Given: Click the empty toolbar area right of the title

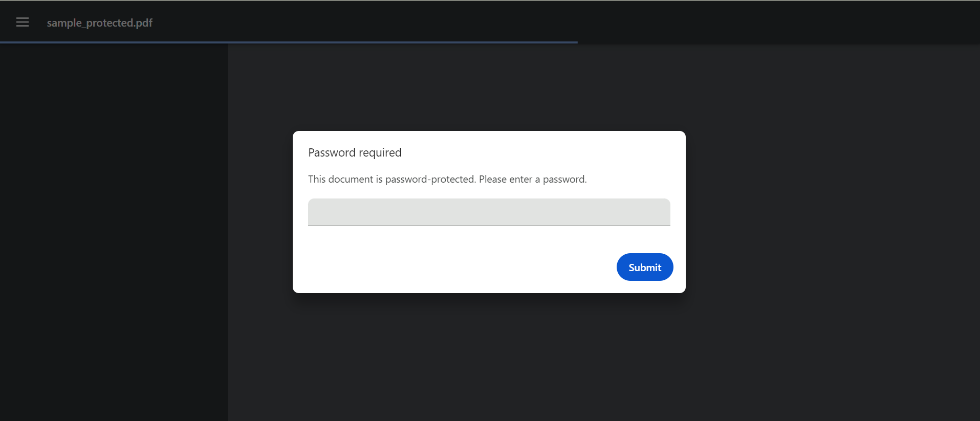Looking at the screenshot, I should (x=563, y=22).
